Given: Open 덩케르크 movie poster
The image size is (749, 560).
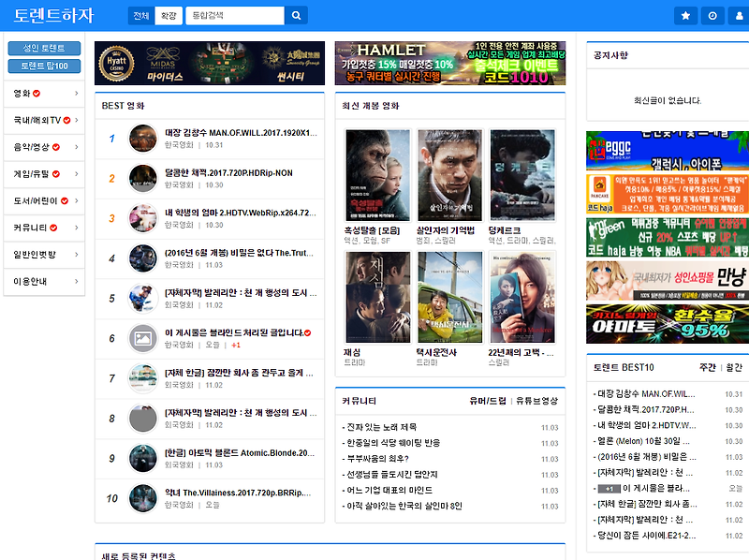Looking at the screenshot, I should (x=522, y=175).
